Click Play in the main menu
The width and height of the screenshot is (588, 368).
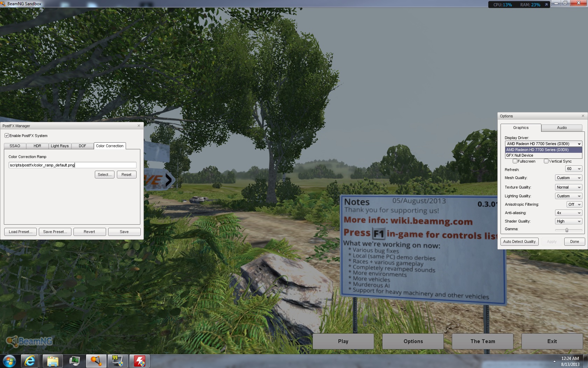343,341
